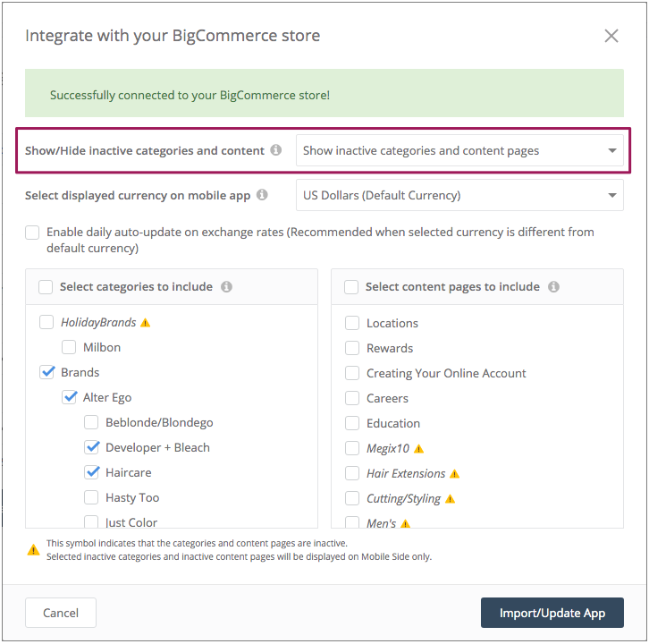Click info icon next to displayed currency label
Image resolution: width=649 pixels, height=644 pixels.
[x=262, y=194]
